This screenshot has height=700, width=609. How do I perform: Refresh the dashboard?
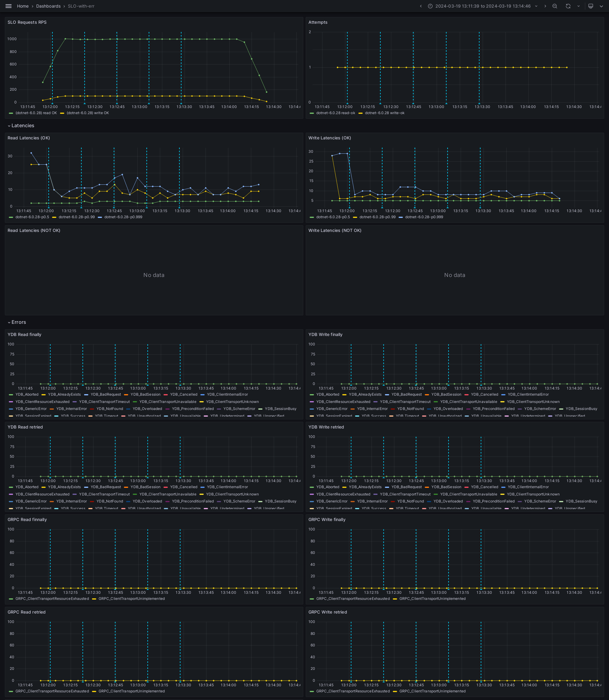pos(568,6)
